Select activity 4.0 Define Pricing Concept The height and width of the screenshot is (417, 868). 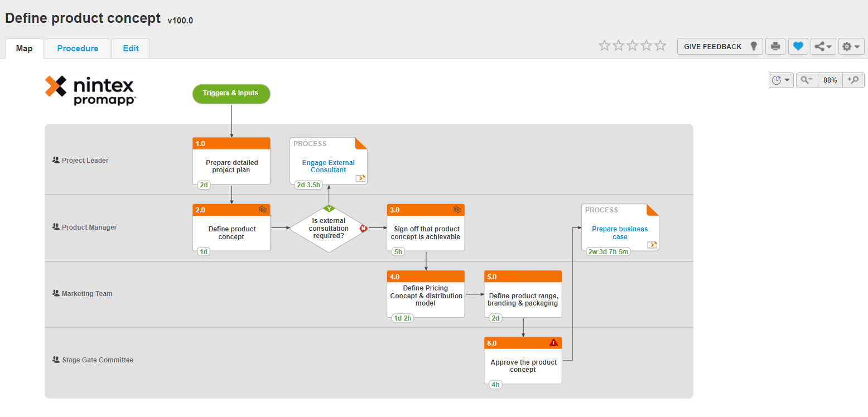tap(426, 294)
